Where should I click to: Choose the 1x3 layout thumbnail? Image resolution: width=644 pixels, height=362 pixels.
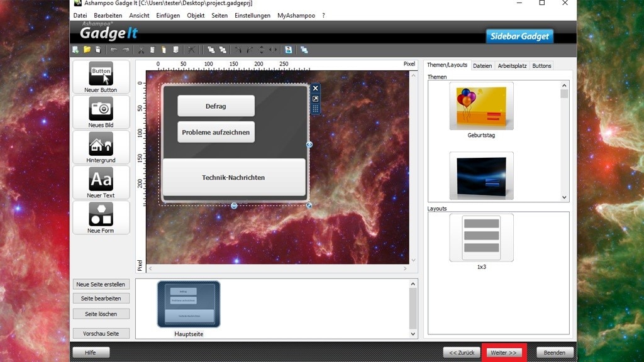[x=481, y=238]
